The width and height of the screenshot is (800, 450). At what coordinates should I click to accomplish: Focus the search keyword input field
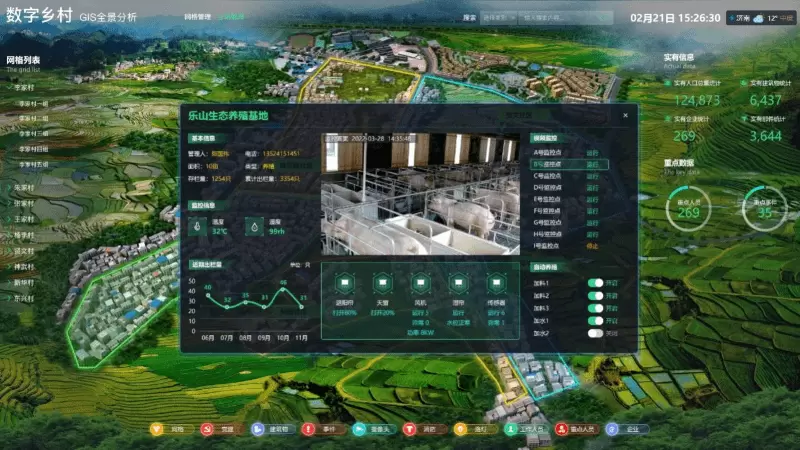pos(565,18)
